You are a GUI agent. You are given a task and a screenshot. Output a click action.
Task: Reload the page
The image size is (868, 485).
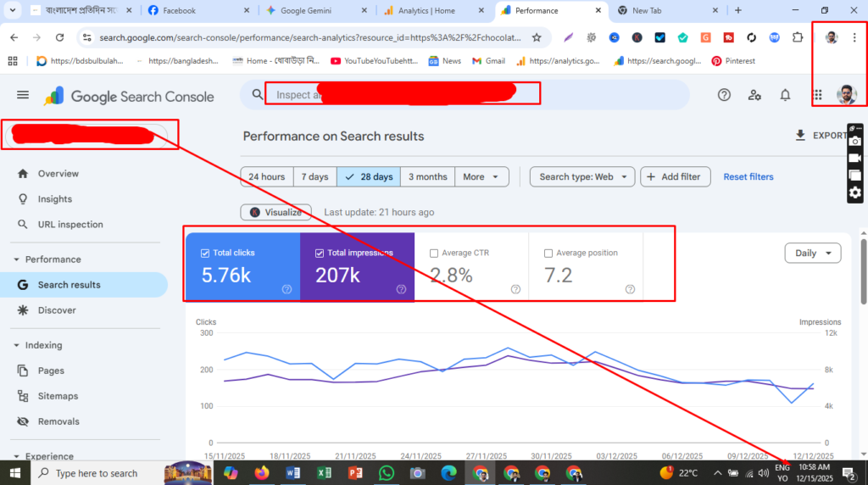coord(60,37)
